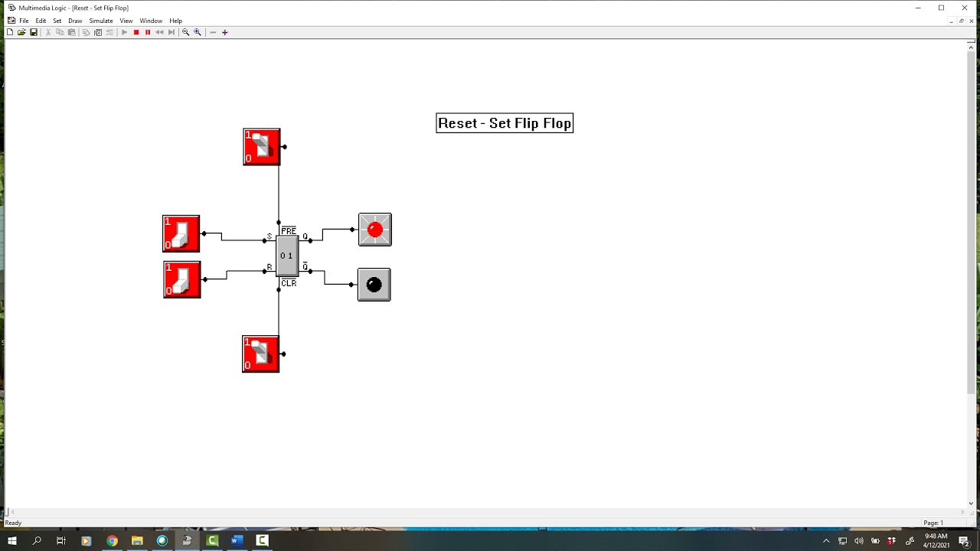Start simulation with the Run play icon
The width and height of the screenshot is (980, 551).
click(124, 32)
